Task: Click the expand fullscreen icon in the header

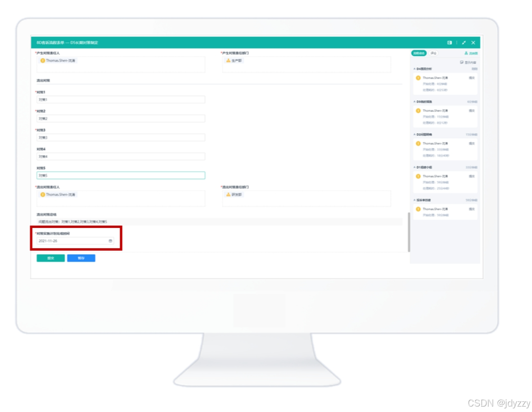Action: (x=464, y=43)
